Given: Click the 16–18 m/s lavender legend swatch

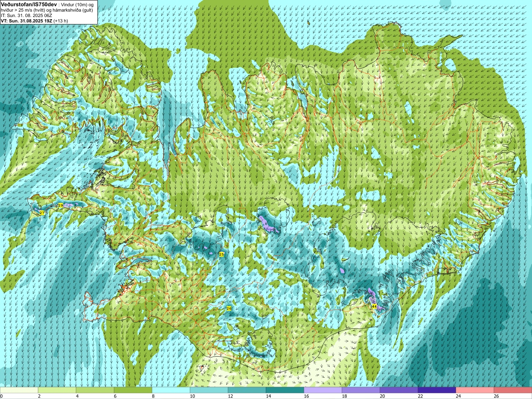Looking at the screenshot, I should (x=323, y=390).
